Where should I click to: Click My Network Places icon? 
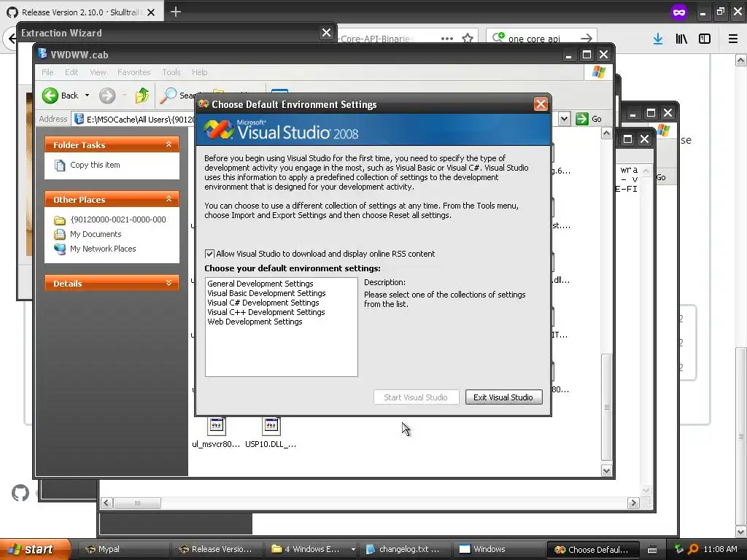pyautogui.click(x=60, y=249)
